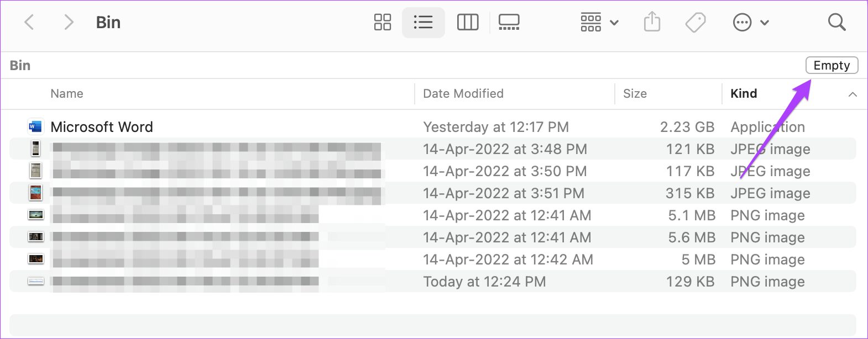Select the 315 KB JPEG thumbnail
The height and width of the screenshot is (339, 868).
(35, 193)
